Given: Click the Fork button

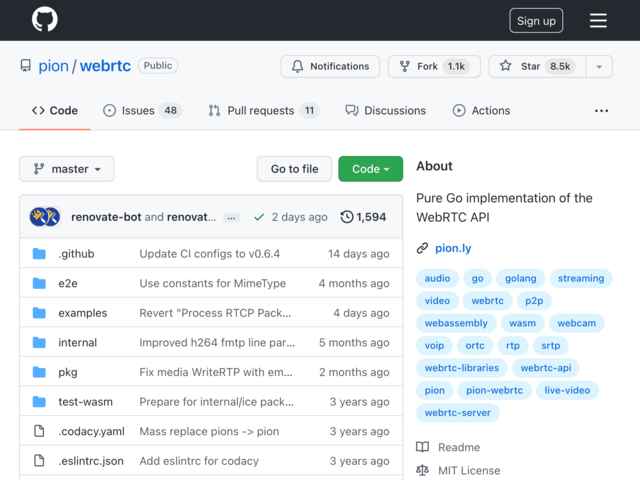Looking at the screenshot, I should [x=434, y=67].
